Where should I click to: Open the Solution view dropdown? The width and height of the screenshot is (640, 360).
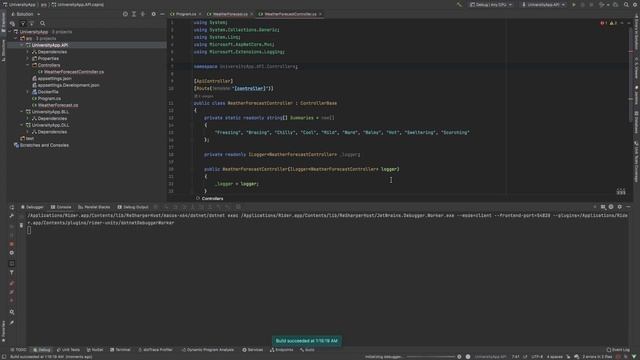(26, 14)
